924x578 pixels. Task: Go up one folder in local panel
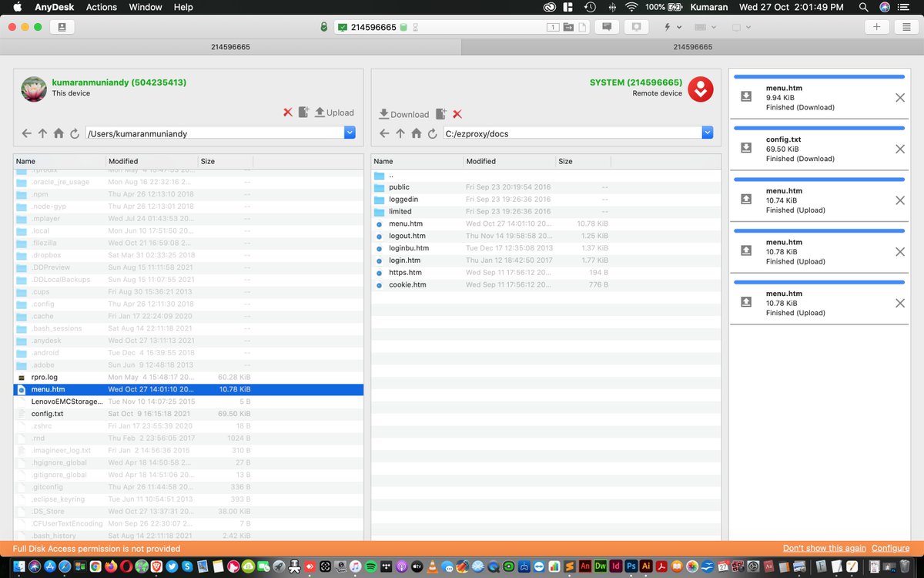click(x=43, y=133)
